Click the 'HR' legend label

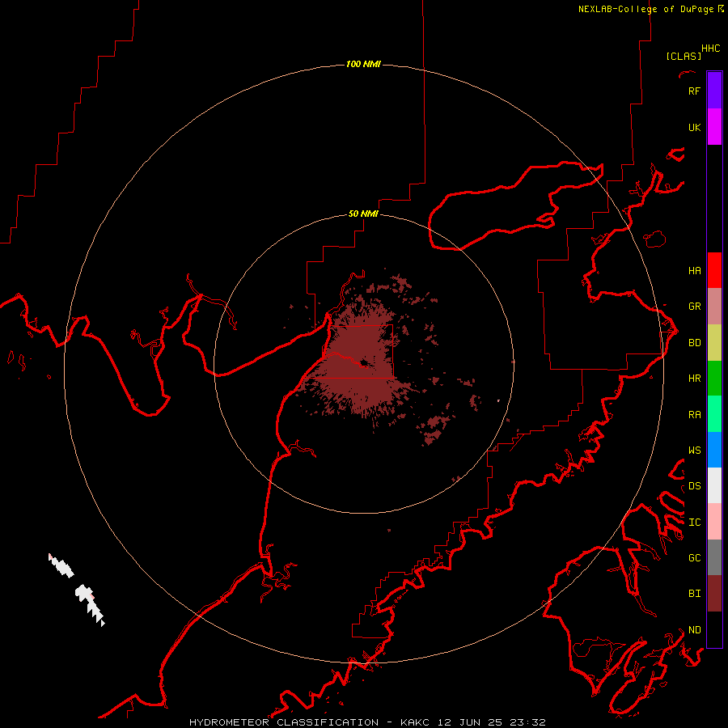pos(695,379)
